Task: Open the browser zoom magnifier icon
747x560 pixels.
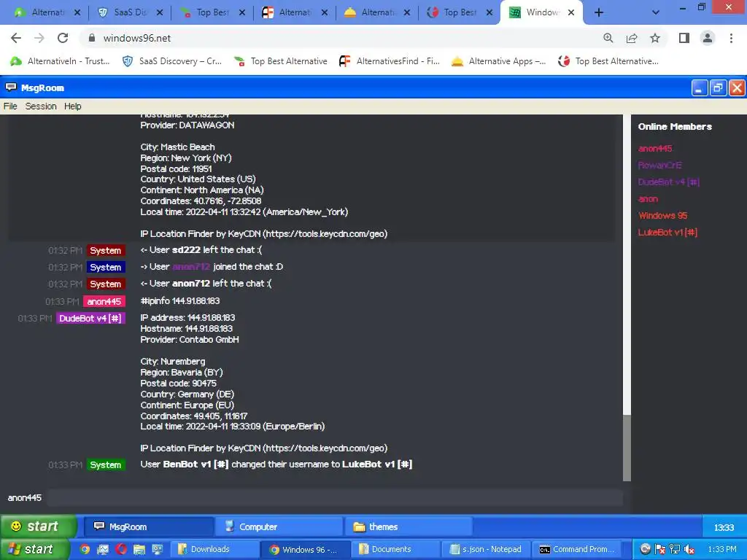Action: (608, 38)
